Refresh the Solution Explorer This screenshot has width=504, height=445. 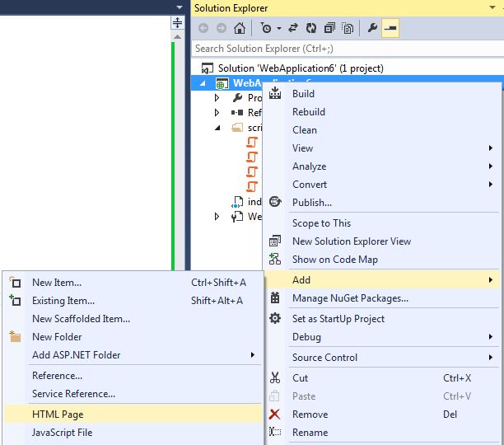(x=310, y=28)
